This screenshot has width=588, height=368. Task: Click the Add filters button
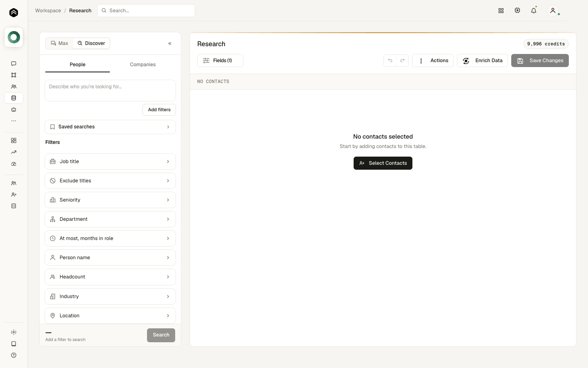(x=159, y=110)
